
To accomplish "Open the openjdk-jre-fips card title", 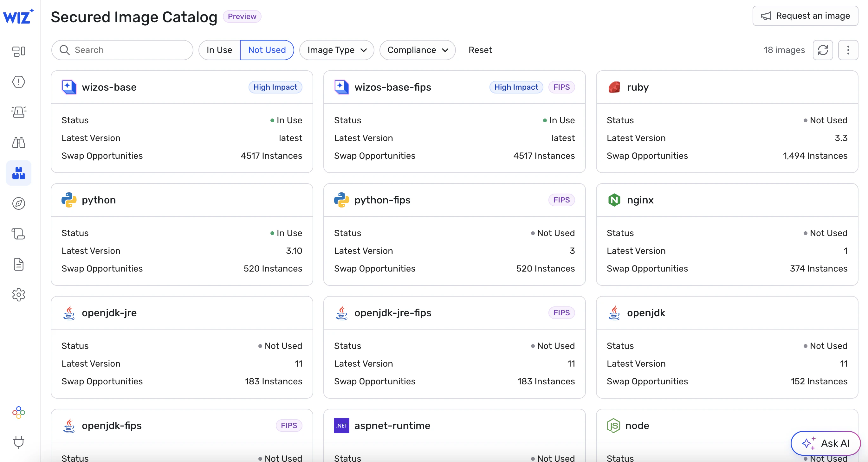I will coord(393,313).
